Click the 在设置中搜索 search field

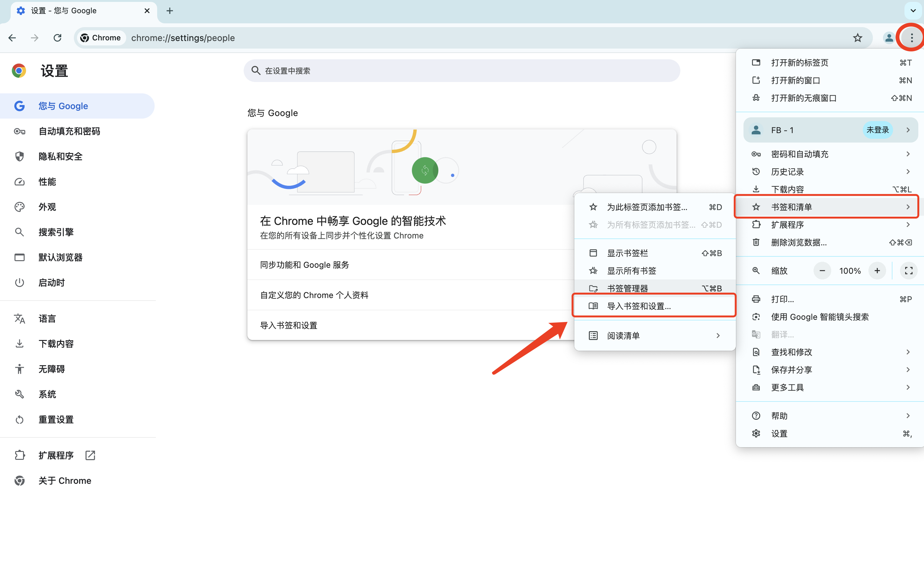462,71
